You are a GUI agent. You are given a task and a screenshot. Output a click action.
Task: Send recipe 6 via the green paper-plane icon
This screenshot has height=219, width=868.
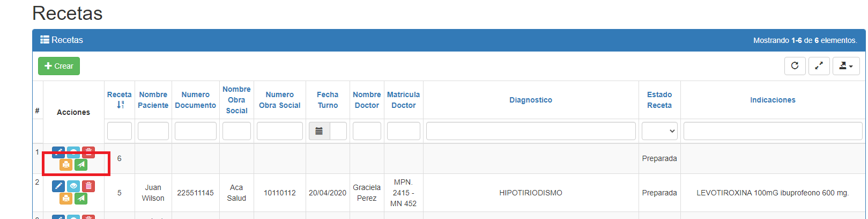tap(81, 164)
